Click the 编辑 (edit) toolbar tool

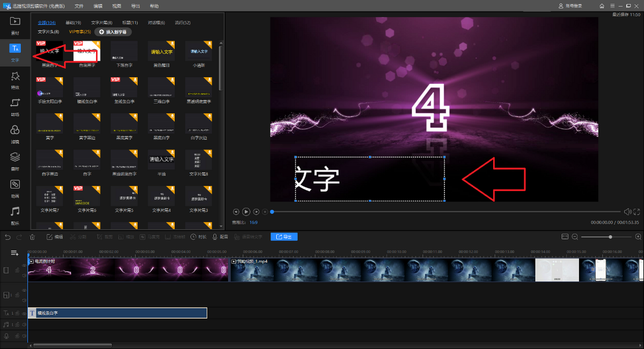[x=55, y=237]
